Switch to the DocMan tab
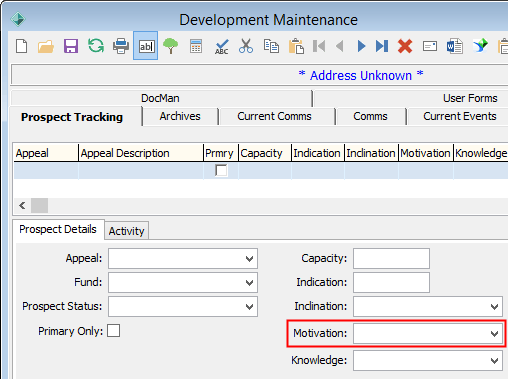 160,98
